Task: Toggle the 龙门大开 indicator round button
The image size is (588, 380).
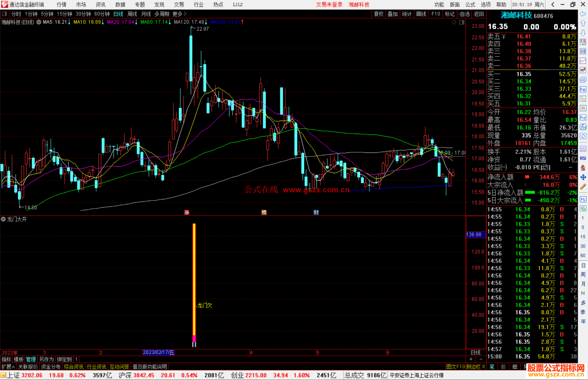Action: [x=3, y=219]
